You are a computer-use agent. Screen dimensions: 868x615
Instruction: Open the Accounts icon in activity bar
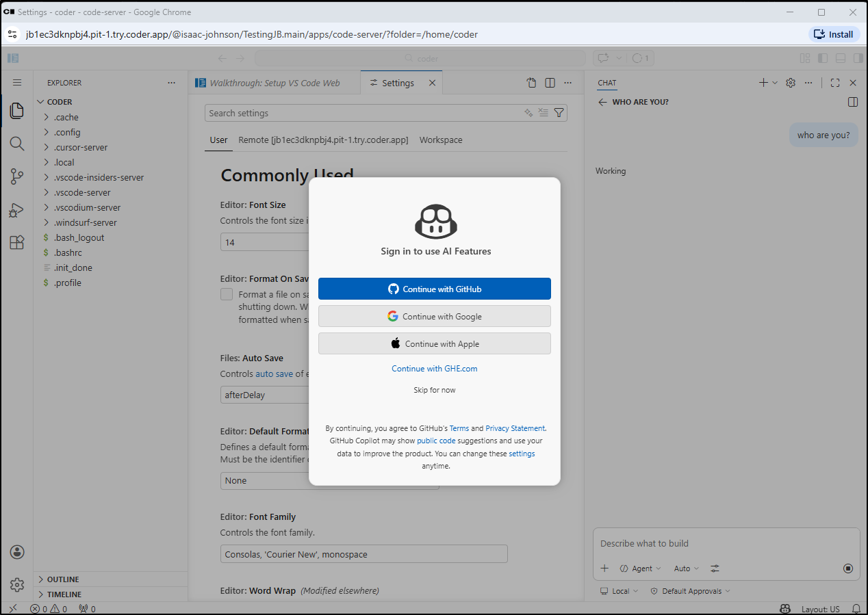(17, 552)
